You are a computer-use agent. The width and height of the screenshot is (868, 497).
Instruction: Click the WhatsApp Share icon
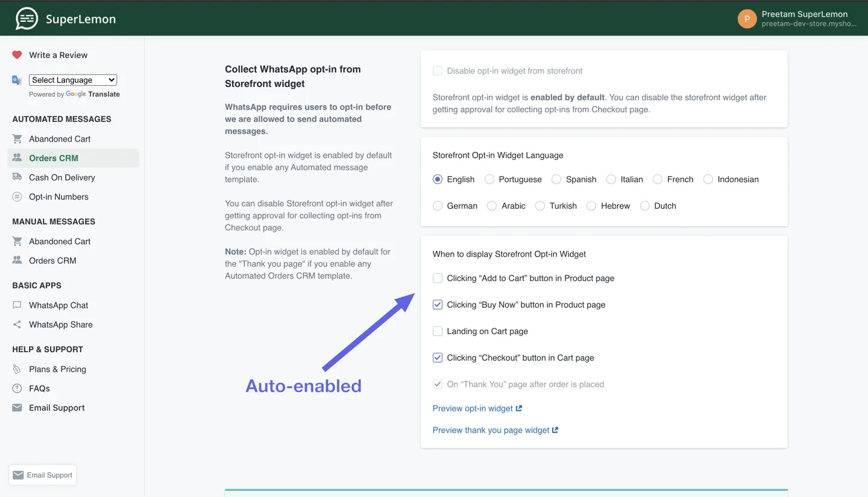tap(17, 324)
